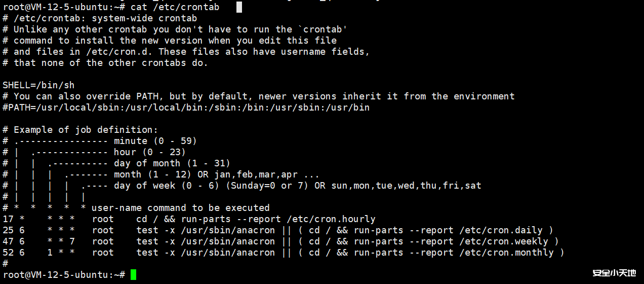Click 'minute (0 - 59)' field description
644x284 pixels.
[x=155, y=141]
